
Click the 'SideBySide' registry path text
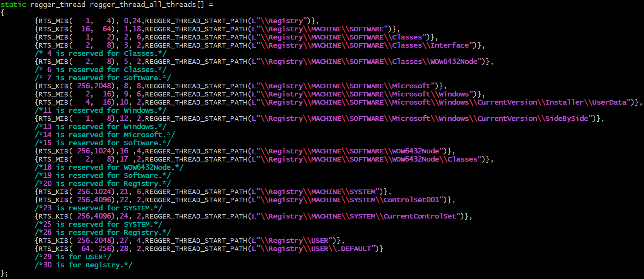click(567, 119)
